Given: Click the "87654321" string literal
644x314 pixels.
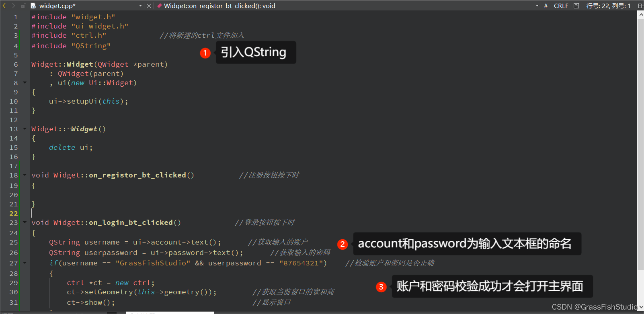Looking at the screenshot, I should pyautogui.click(x=301, y=263).
